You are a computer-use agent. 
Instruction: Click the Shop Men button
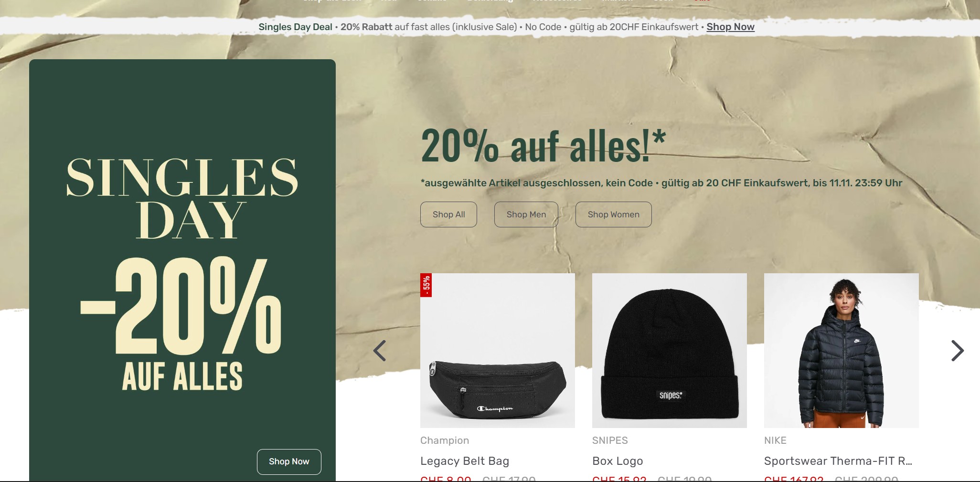tap(526, 214)
